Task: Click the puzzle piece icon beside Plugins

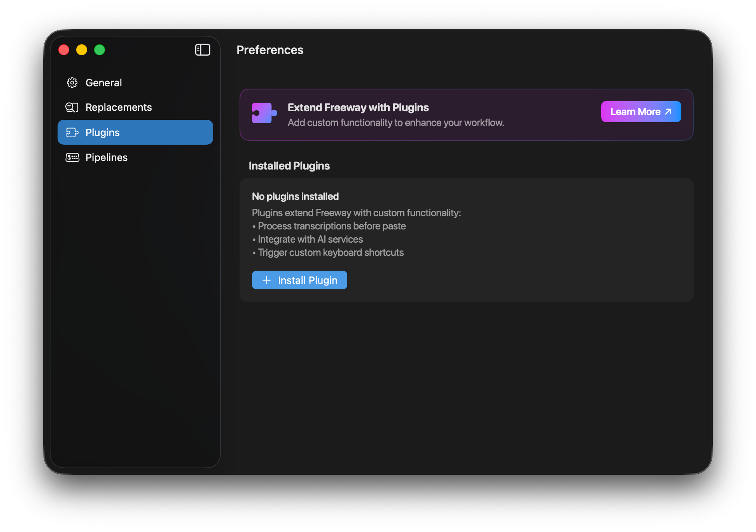Action: tap(72, 132)
